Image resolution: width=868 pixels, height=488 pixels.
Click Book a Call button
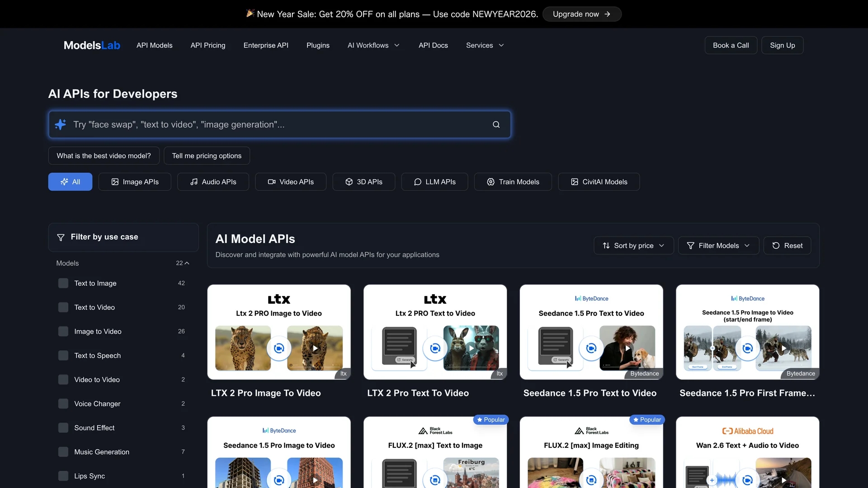[731, 45]
